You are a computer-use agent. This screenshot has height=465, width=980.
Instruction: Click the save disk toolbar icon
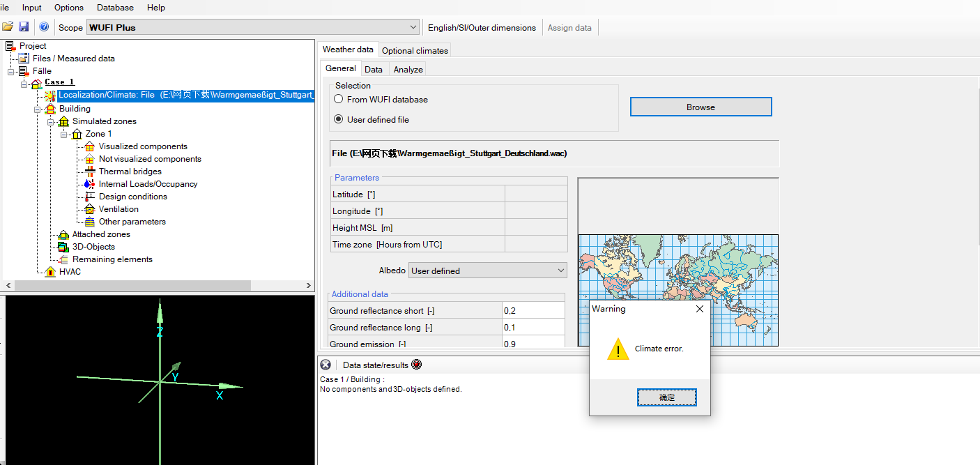click(x=24, y=27)
